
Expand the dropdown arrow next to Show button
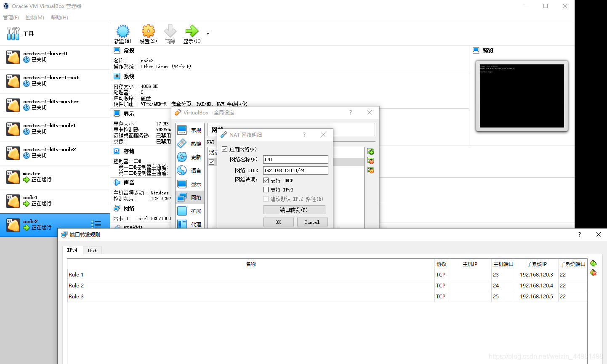[208, 34]
